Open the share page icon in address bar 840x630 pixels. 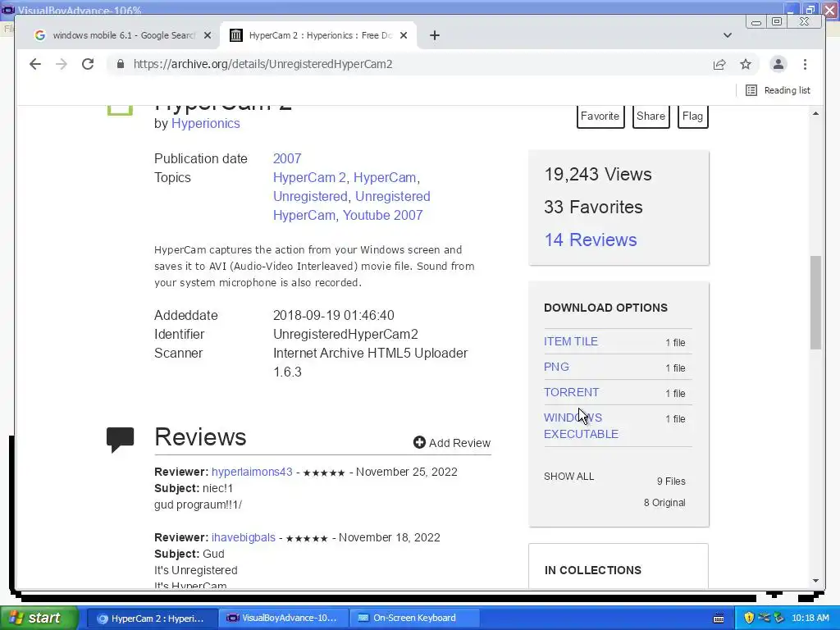point(719,64)
